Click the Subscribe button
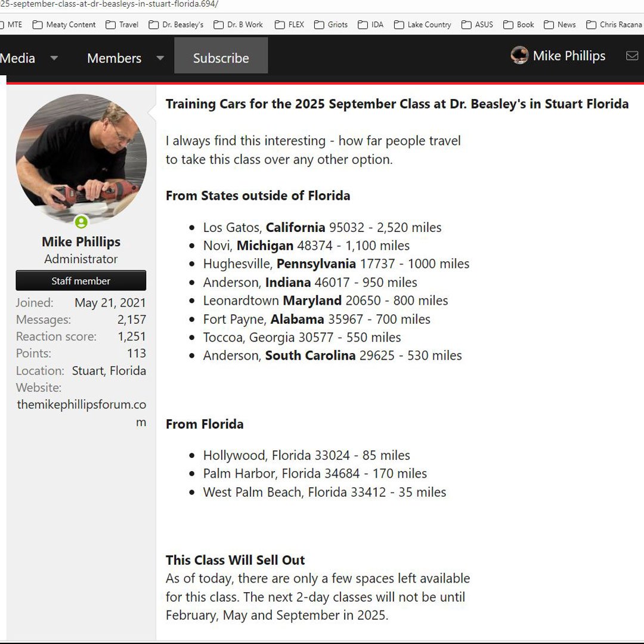The width and height of the screenshot is (644, 644). point(221,58)
